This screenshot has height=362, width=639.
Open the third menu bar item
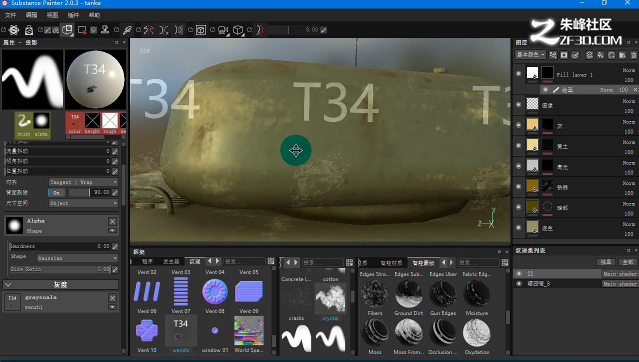52,15
